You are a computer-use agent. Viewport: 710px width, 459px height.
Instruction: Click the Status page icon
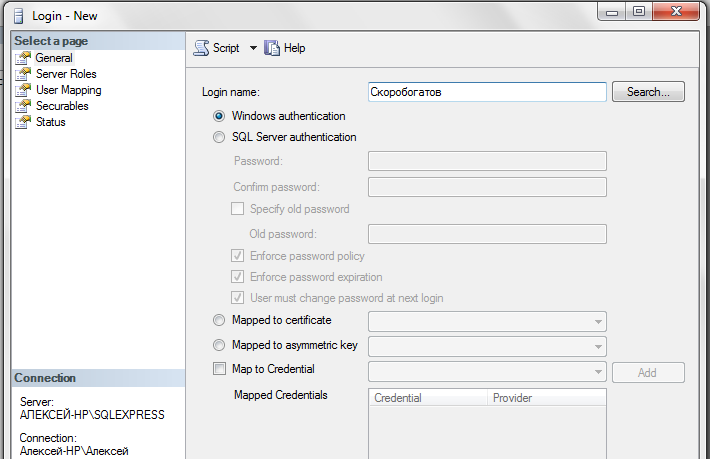point(23,122)
